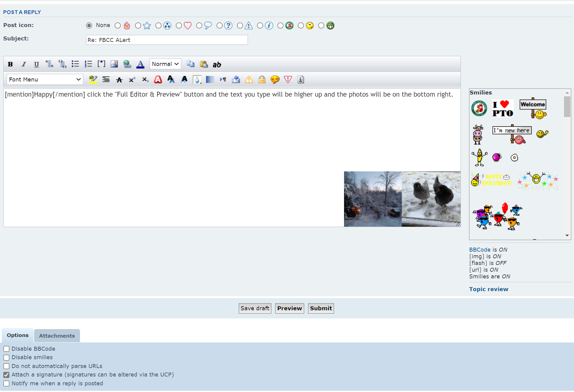The height and width of the screenshot is (392, 574).
Task: Click the superscript x² icon
Action: 132,80
